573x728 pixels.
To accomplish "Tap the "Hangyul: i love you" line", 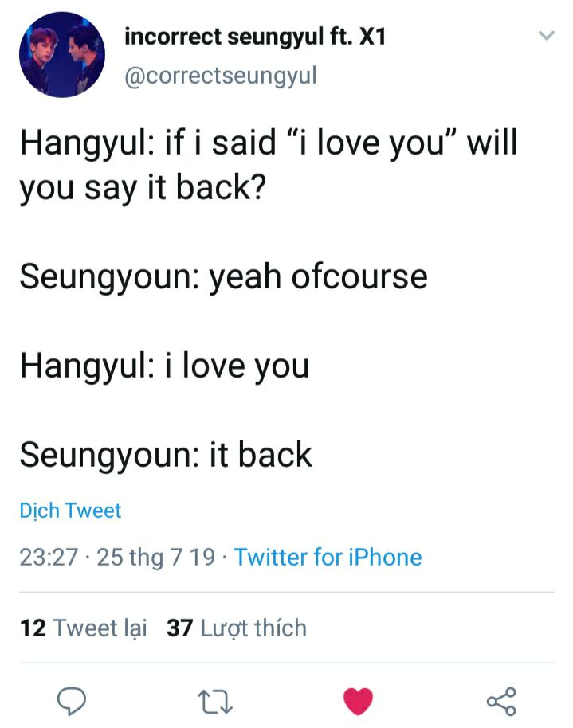I will pos(164,366).
